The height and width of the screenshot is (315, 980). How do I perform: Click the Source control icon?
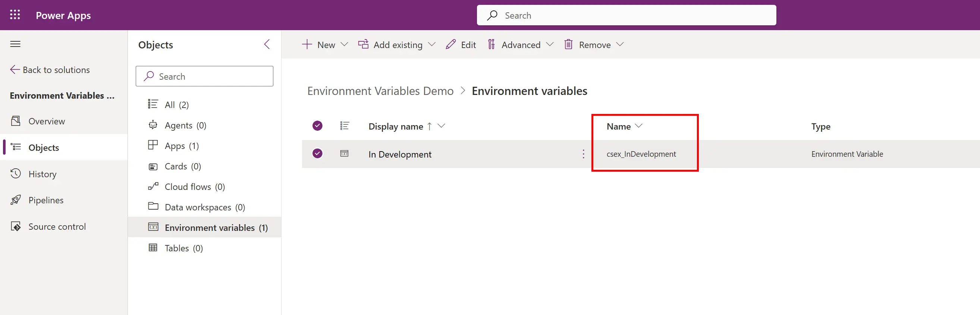[x=16, y=226]
